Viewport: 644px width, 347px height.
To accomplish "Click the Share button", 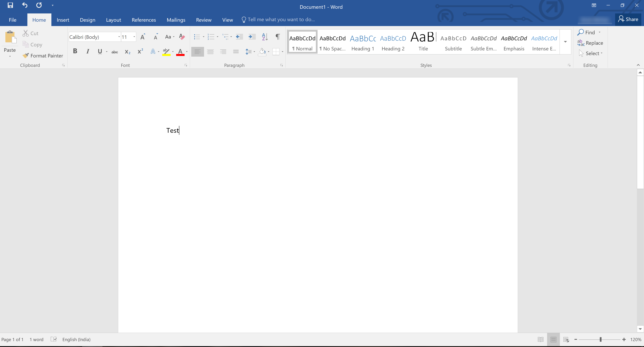I will (628, 19).
